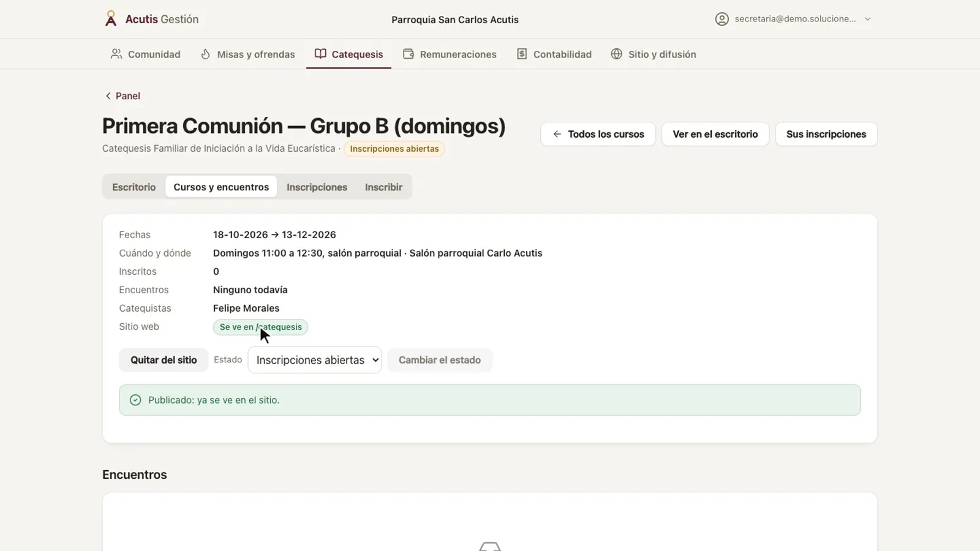Click the green check icon in Publicado notice
980x551 pixels.
point(135,400)
